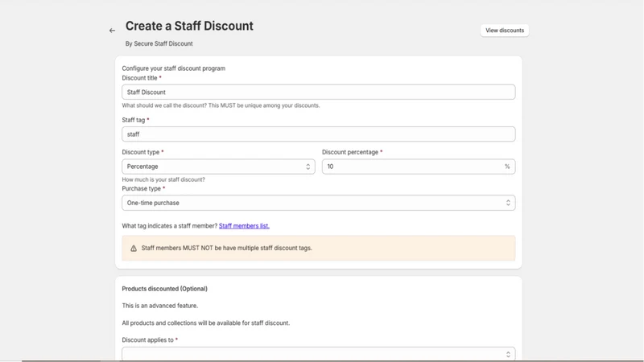Click the 'This is an advanced feature.' text
This screenshot has width=644, height=362.
[x=159, y=306]
